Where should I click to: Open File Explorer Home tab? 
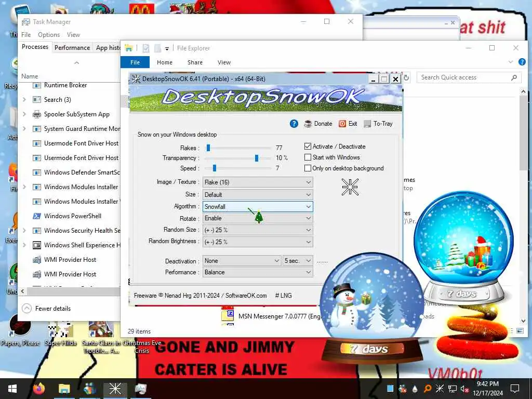pos(165,62)
